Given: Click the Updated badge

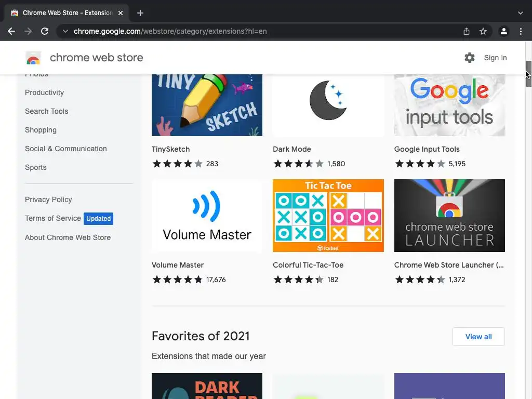Looking at the screenshot, I should pyautogui.click(x=98, y=219).
